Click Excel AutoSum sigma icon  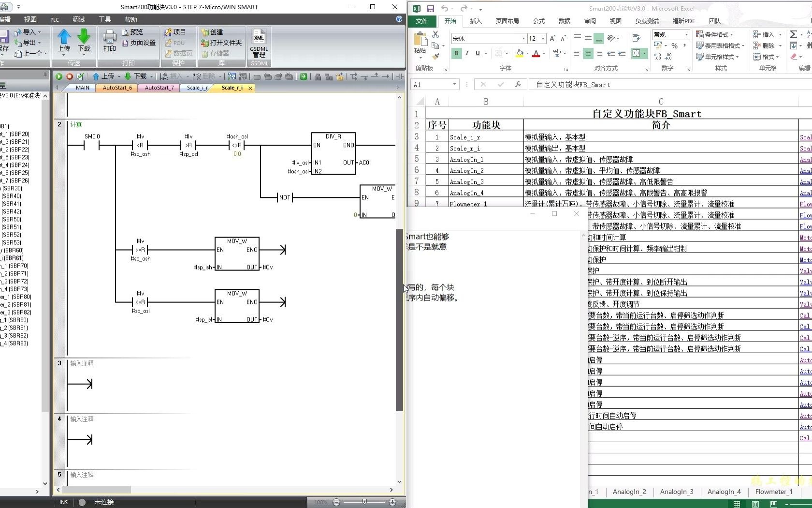(793, 34)
